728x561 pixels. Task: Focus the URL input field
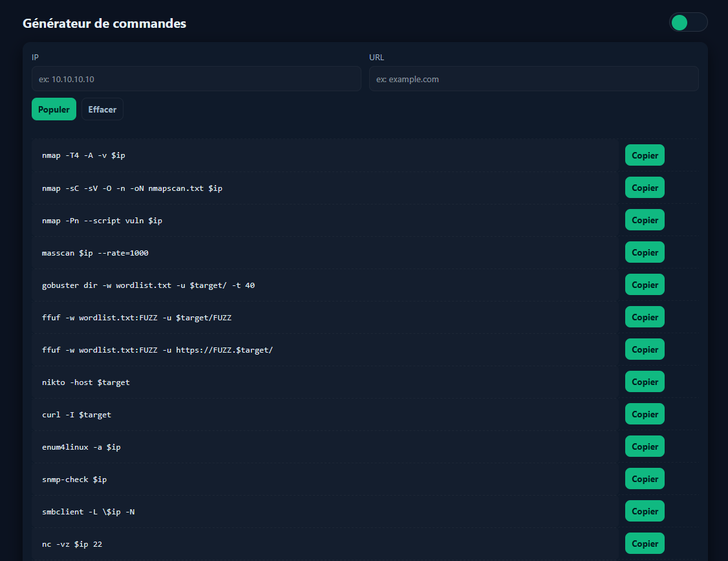pyautogui.click(x=534, y=79)
